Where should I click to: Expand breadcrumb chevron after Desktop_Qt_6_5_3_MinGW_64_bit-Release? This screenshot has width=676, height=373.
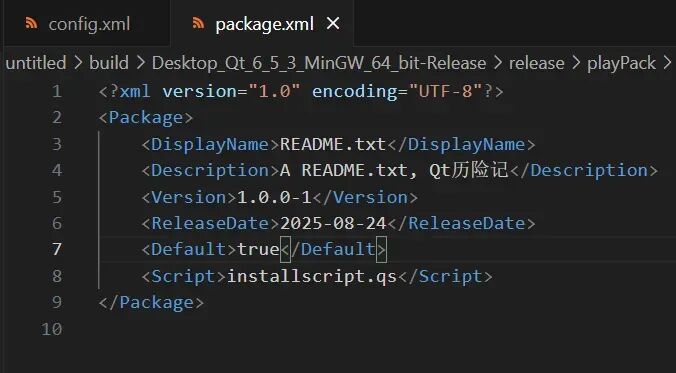pos(498,63)
